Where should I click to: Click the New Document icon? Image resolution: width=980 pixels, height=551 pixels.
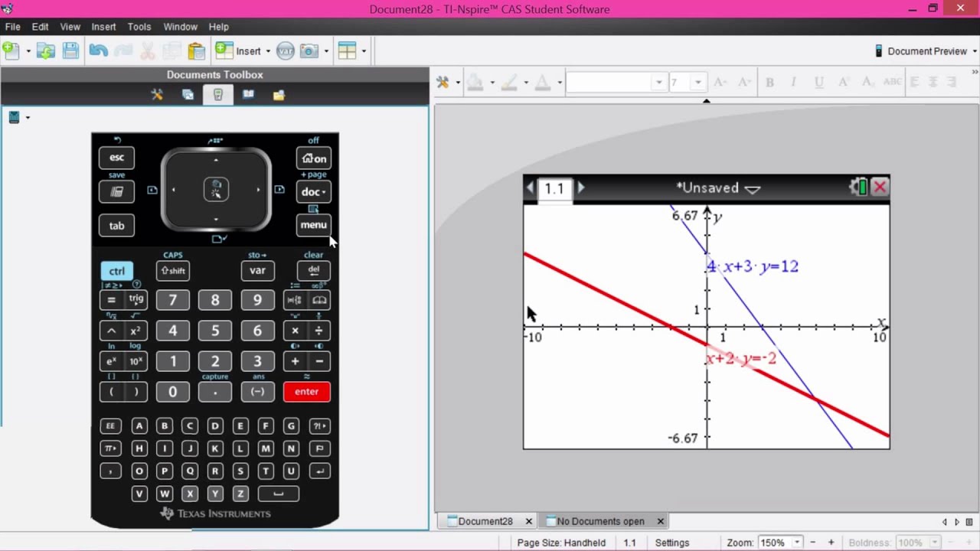click(x=11, y=51)
